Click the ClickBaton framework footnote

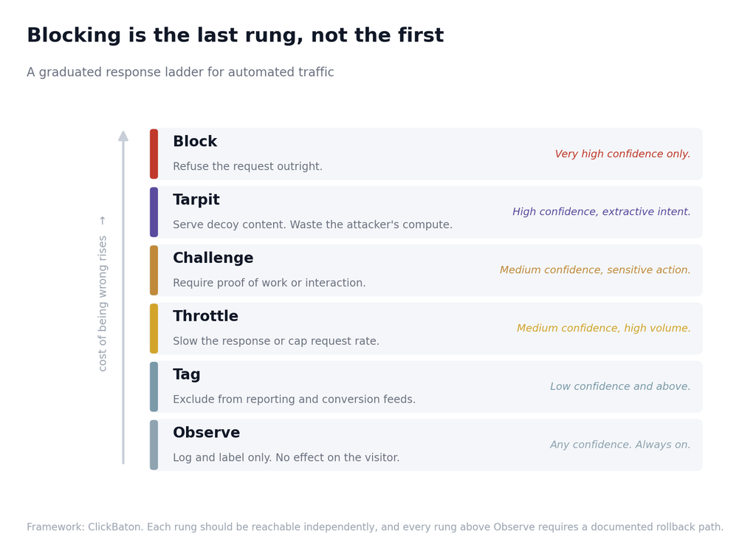[x=375, y=527]
